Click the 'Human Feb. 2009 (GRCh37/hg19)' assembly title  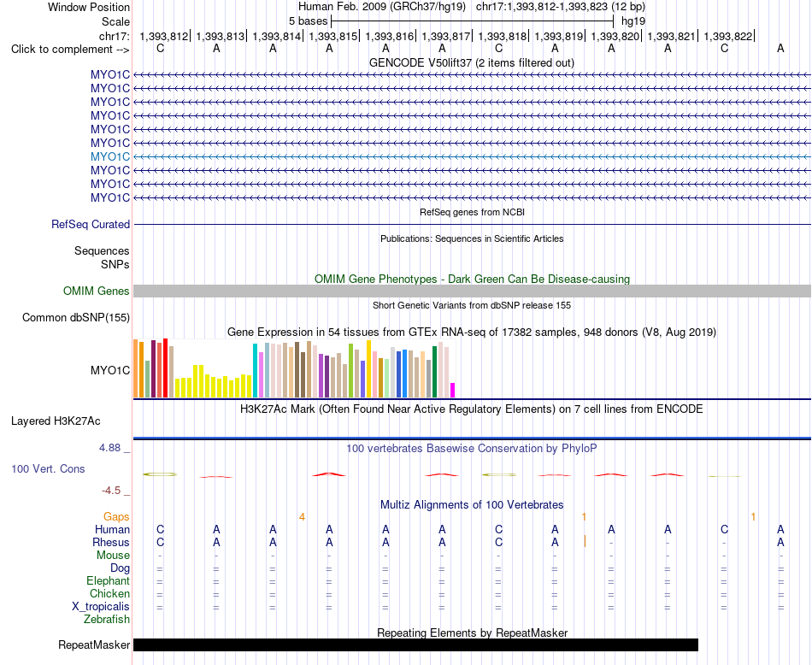point(382,7)
